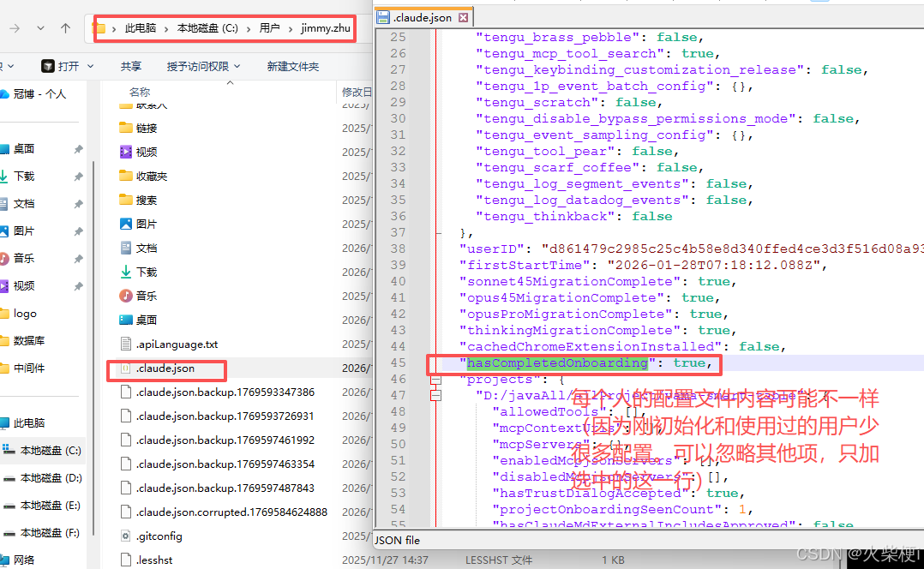
Task: Open the 下载 folder icon in list
Action: (x=125, y=272)
